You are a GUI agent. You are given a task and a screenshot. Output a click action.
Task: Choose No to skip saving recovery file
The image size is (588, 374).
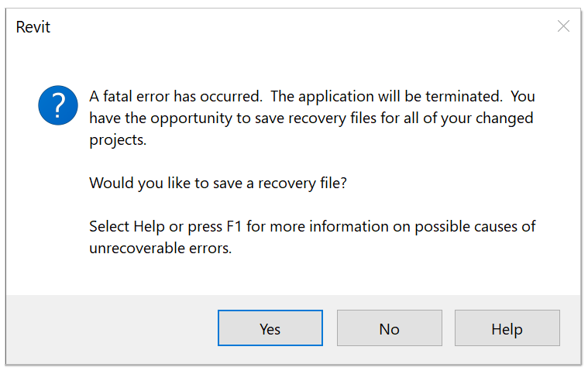pyautogui.click(x=389, y=328)
